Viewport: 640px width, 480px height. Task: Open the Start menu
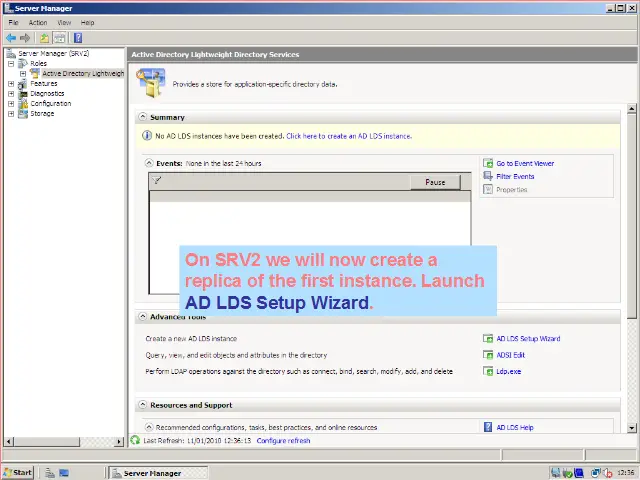(x=18, y=473)
